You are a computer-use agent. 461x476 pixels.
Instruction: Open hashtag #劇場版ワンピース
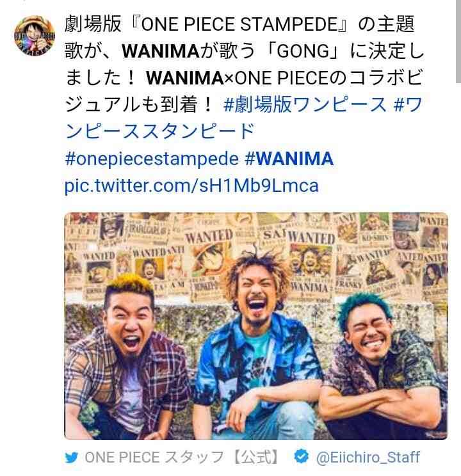coord(305,105)
